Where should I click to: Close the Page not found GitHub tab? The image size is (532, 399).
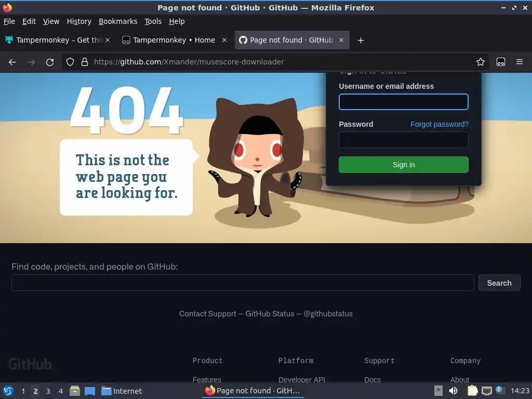coord(341,40)
